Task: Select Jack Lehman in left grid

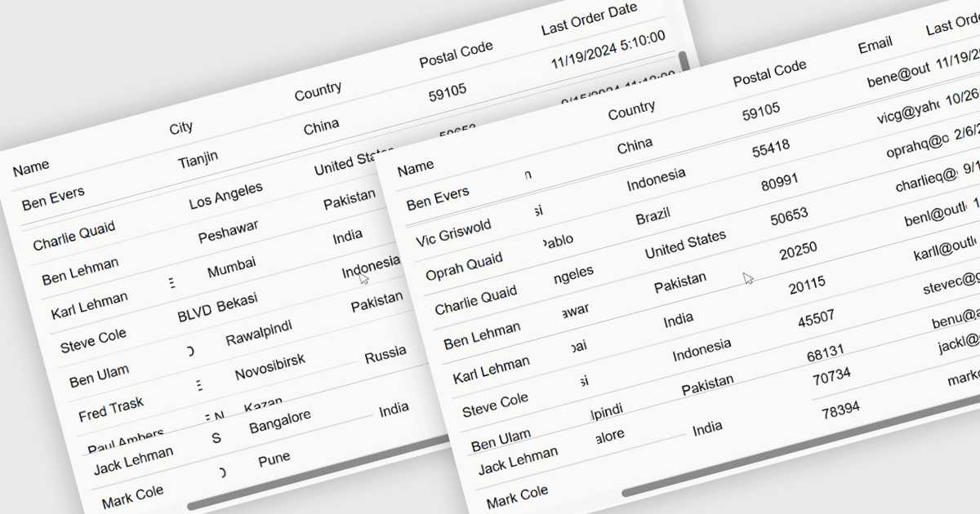Action: (133, 460)
